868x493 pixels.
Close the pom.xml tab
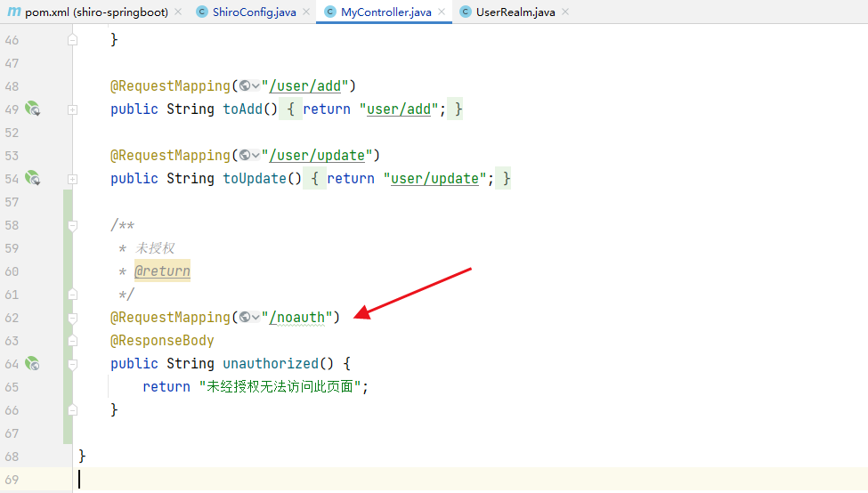[178, 12]
